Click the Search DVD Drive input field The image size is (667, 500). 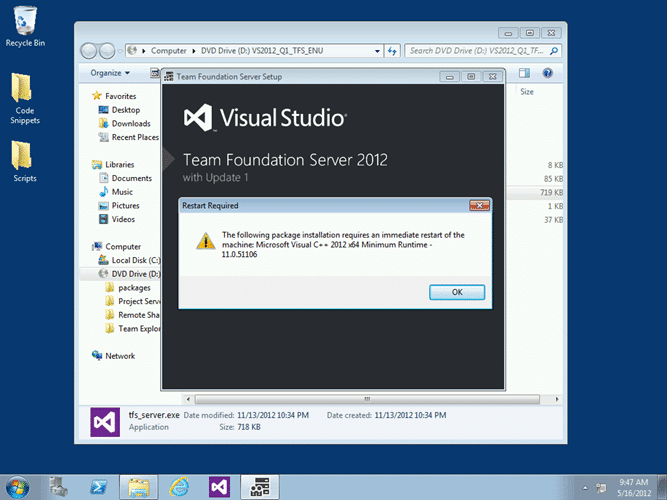pos(476,51)
